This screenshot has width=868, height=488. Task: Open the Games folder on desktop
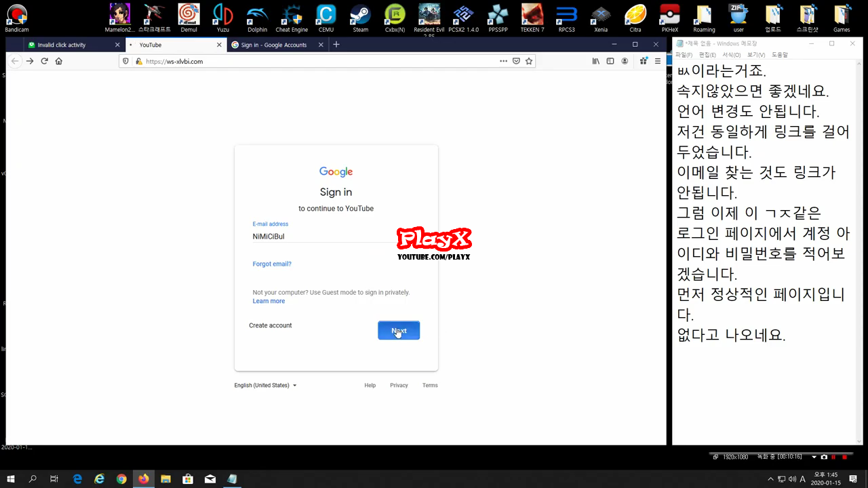[842, 18]
